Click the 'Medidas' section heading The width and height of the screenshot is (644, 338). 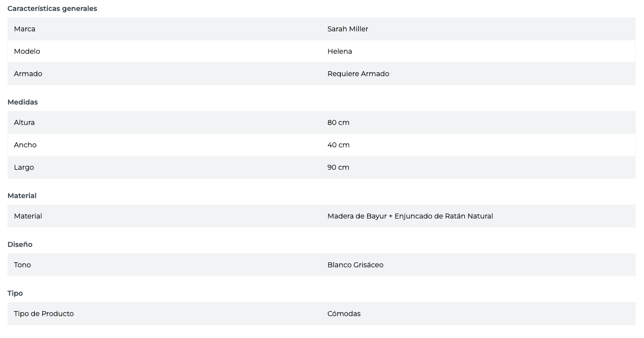tap(22, 102)
